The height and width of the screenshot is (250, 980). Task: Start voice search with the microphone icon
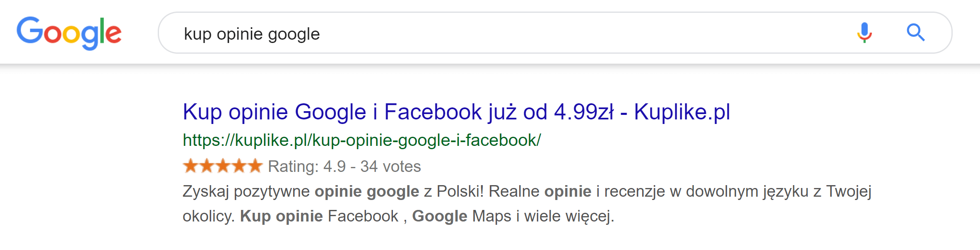tap(864, 33)
